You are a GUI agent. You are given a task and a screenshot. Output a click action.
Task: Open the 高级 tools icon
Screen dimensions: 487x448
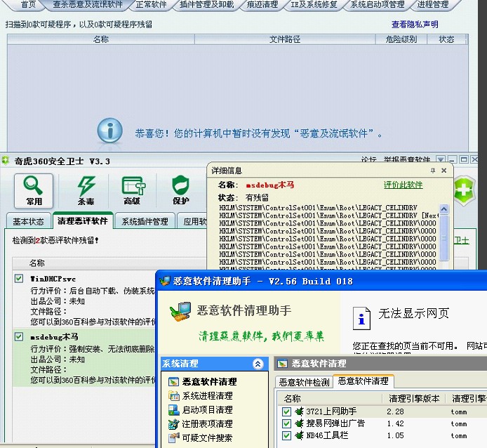coord(133,190)
